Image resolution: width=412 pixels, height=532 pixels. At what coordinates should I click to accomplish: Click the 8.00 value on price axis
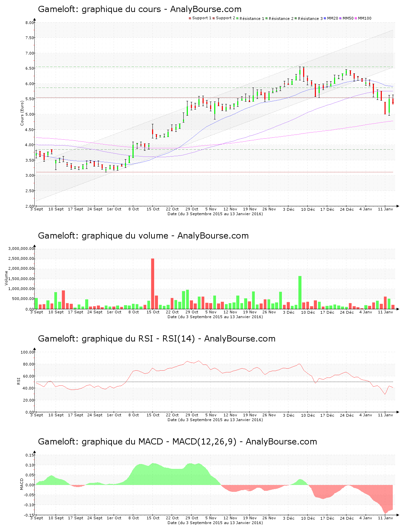tap(30, 23)
